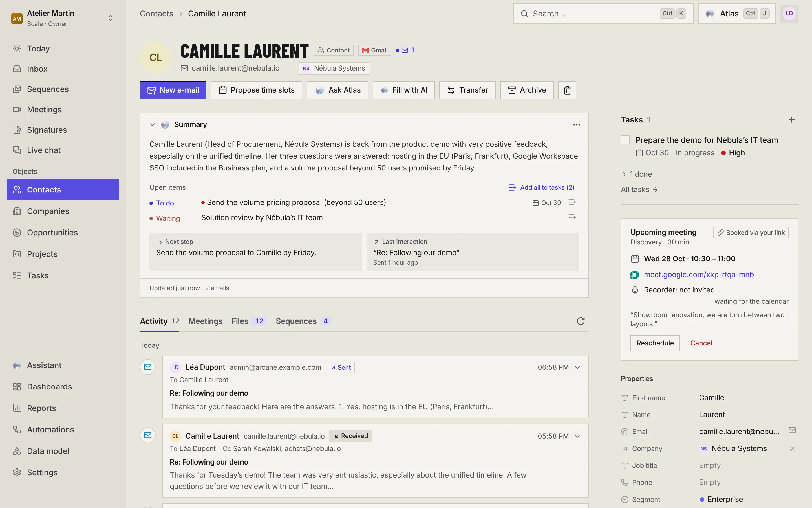This screenshot has height=508, width=812.
Task: Click the Nébula Systems company chip in header
Action: pyautogui.click(x=335, y=68)
